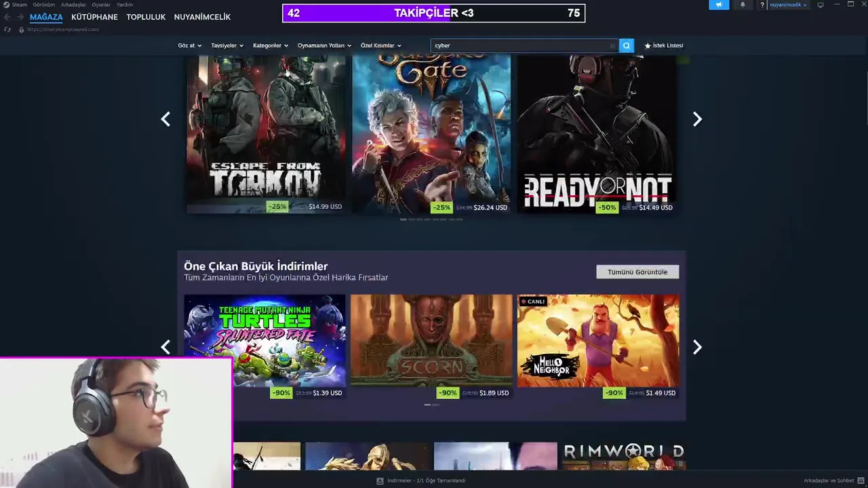Open Arkadaşlar ve Sohbet
This screenshot has width=868, height=488.
(829, 481)
